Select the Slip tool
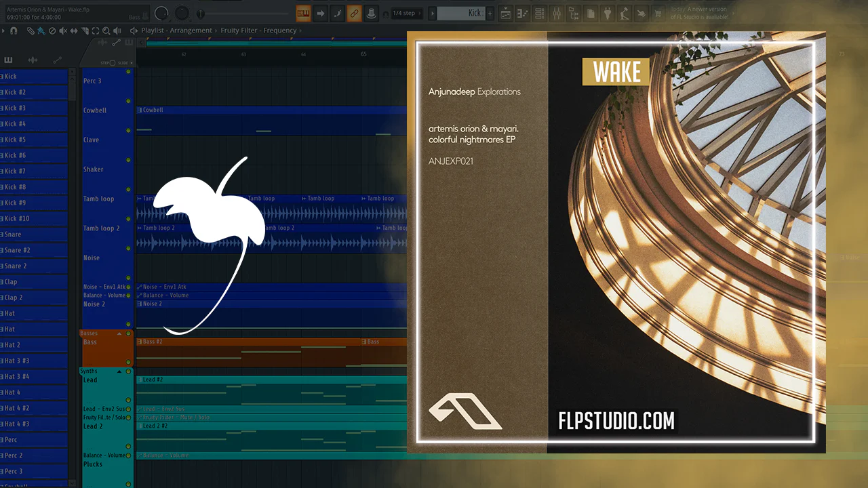 (x=74, y=30)
